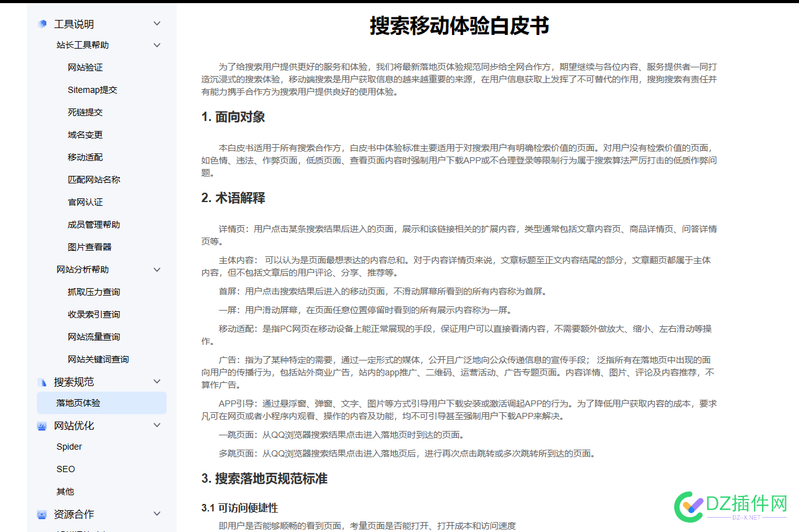Collapse the 搜索规范 section chevron
799x532 pixels.
157,382
